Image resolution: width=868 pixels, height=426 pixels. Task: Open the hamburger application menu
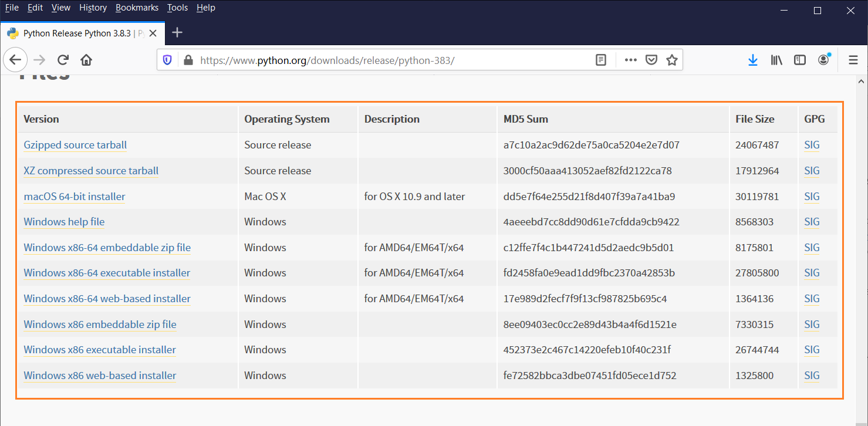(x=854, y=60)
